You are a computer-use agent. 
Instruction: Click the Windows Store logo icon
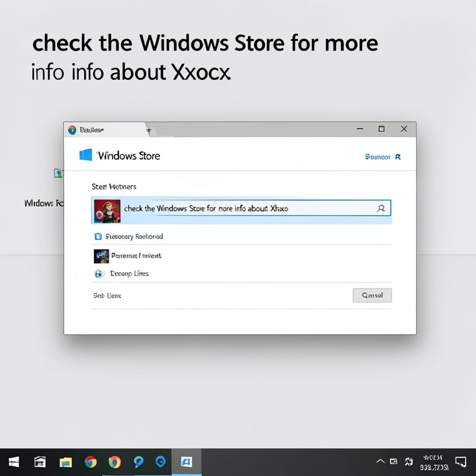pyautogui.click(x=86, y=155)
